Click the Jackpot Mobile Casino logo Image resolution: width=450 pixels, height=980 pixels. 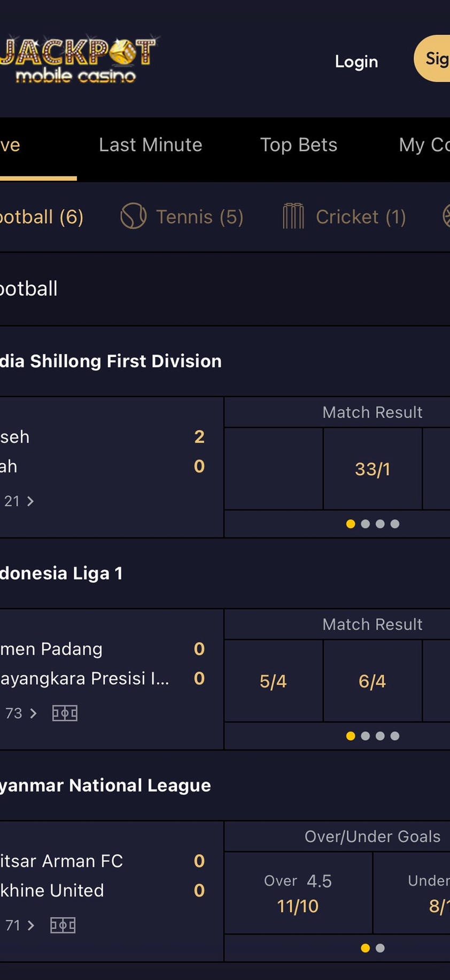78,60
